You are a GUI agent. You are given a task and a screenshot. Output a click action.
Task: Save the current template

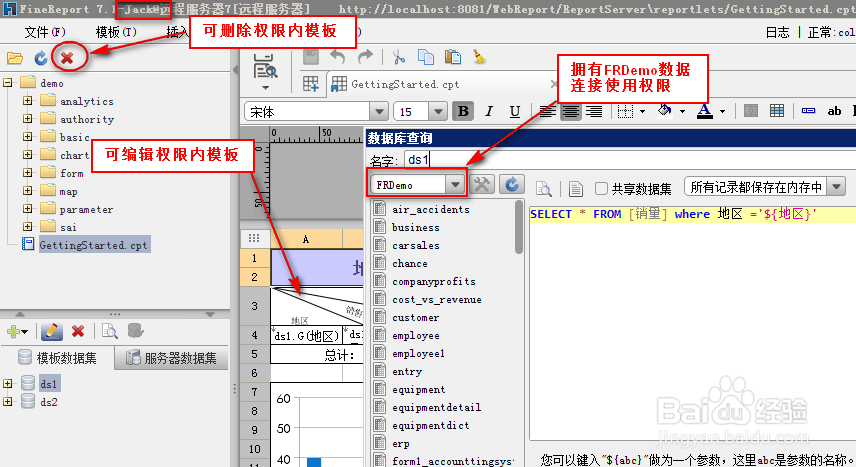click(x=311, y=57)
